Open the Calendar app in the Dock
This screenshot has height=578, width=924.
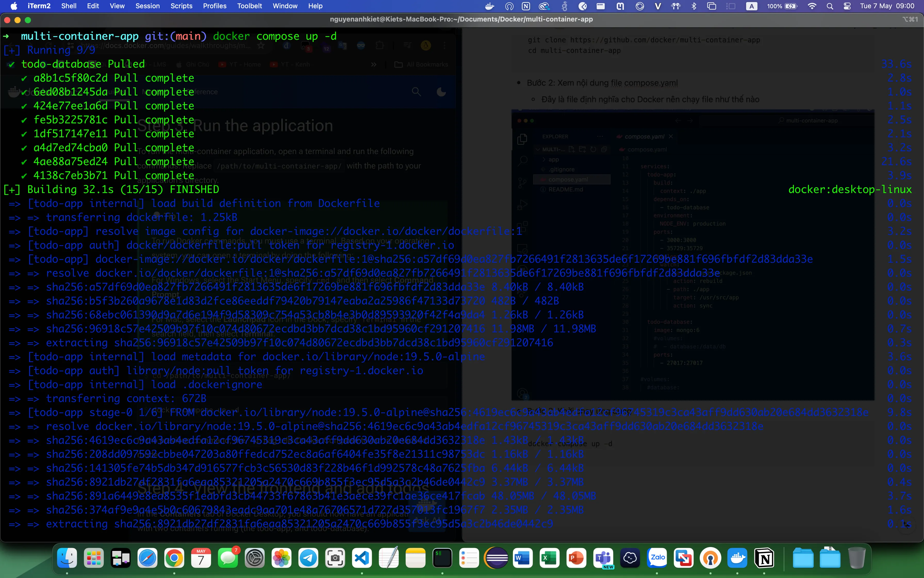click(201, 558)
